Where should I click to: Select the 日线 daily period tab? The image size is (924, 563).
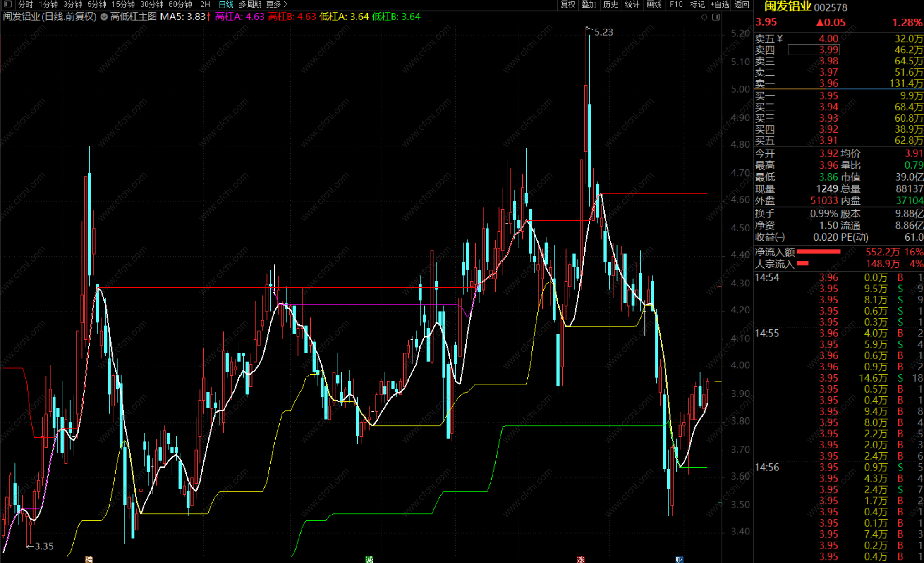pos(226,5)
